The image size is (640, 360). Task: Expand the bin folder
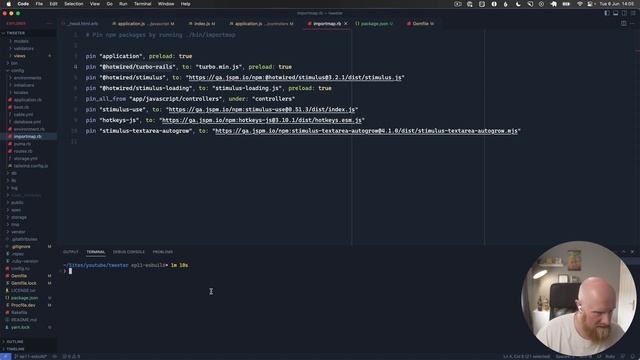(14, 63)
